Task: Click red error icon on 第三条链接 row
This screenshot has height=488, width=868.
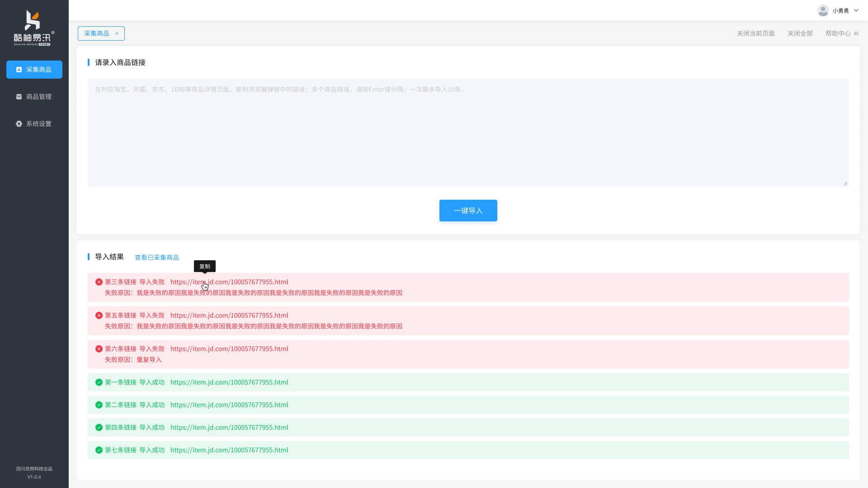Action: pyautogui.click(x=99, y=282)
